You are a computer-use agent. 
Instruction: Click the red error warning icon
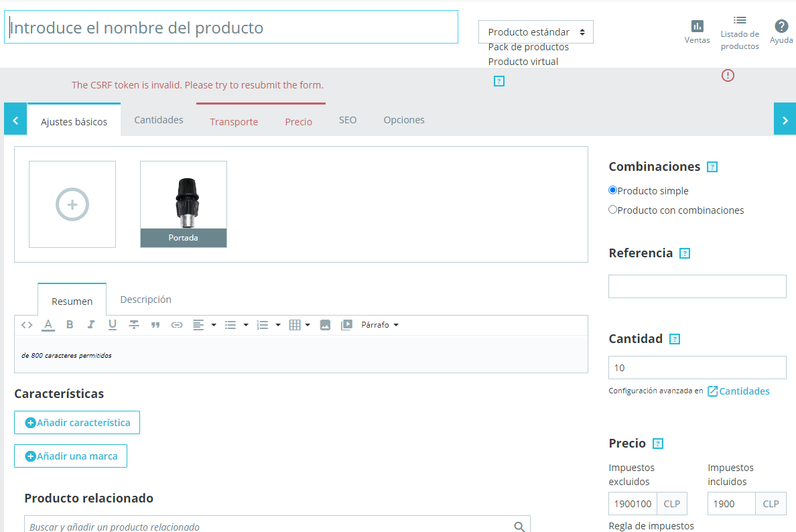tap(728, 76)
